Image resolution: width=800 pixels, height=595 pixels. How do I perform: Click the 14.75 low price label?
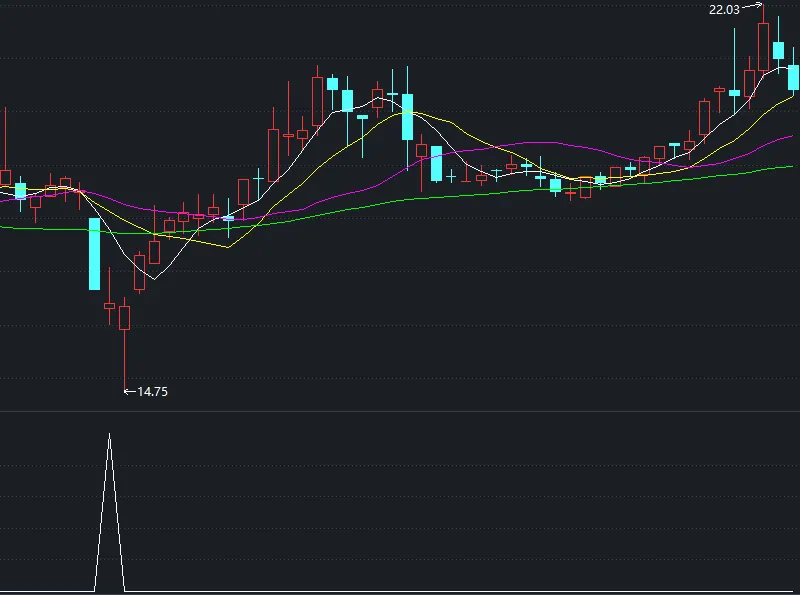point(153,391)
